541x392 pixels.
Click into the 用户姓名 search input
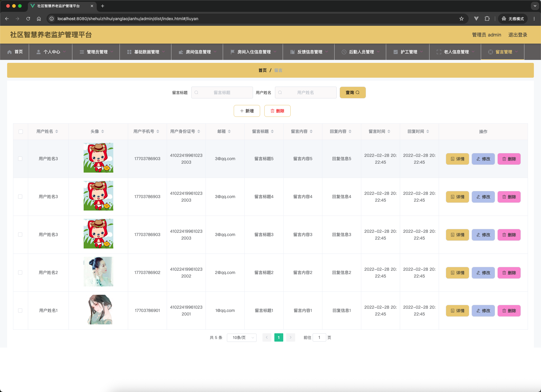point(306,93)
